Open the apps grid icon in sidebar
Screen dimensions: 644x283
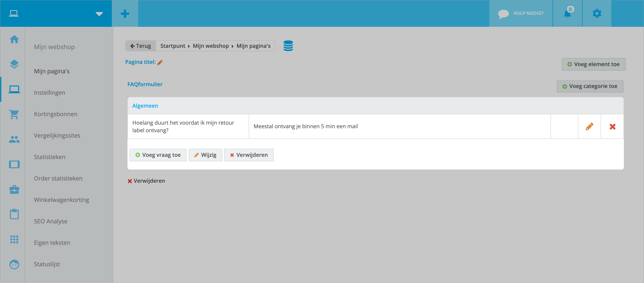14,239
